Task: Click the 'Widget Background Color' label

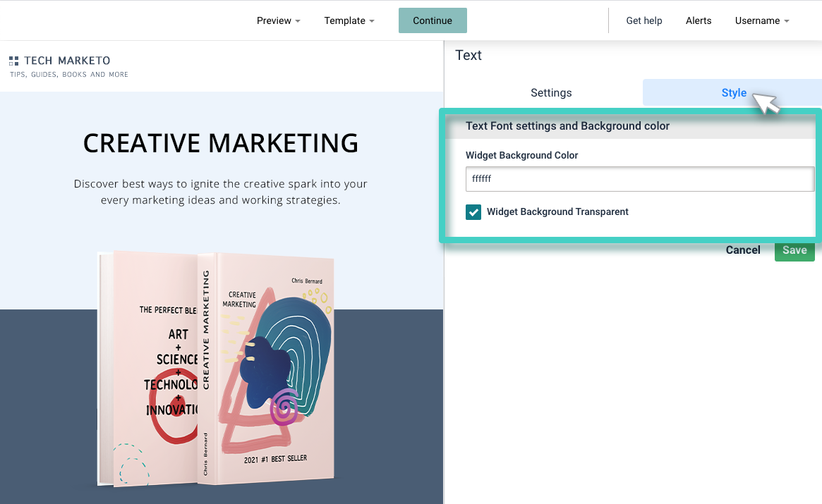Action: [x=521, y=155]
